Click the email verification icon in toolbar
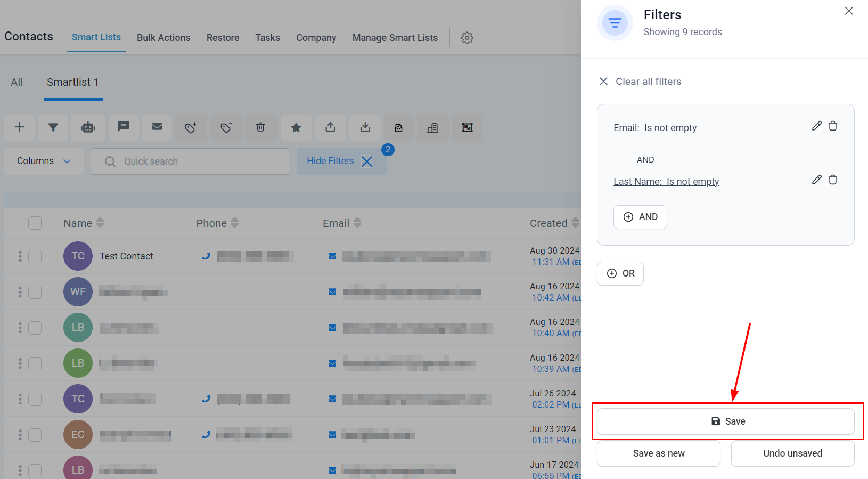 coord(398,127)
